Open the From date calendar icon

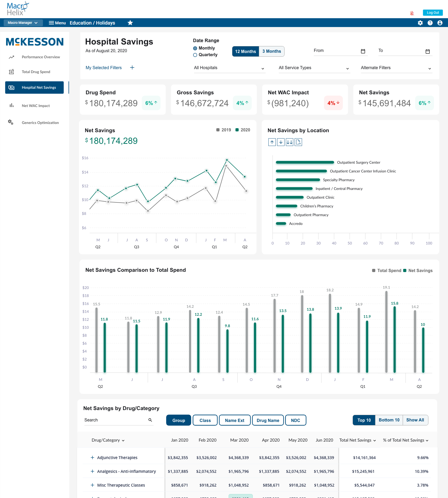(x=363, y=51)
